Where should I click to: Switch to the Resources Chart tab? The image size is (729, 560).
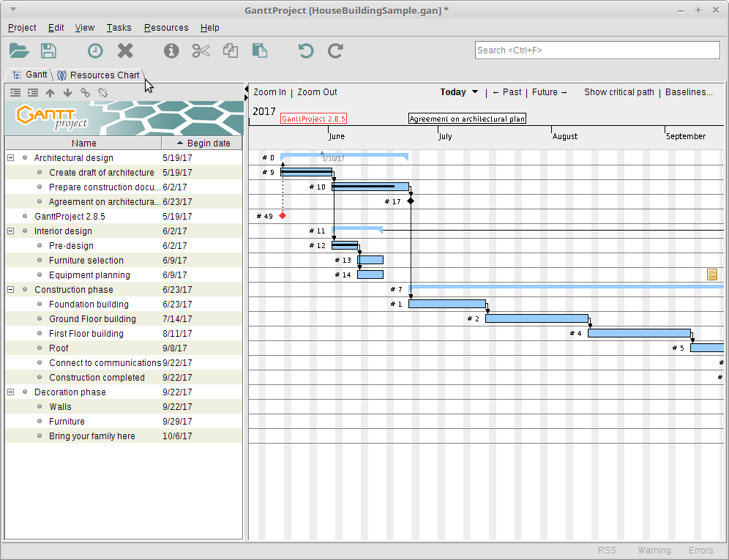(99, 75)
